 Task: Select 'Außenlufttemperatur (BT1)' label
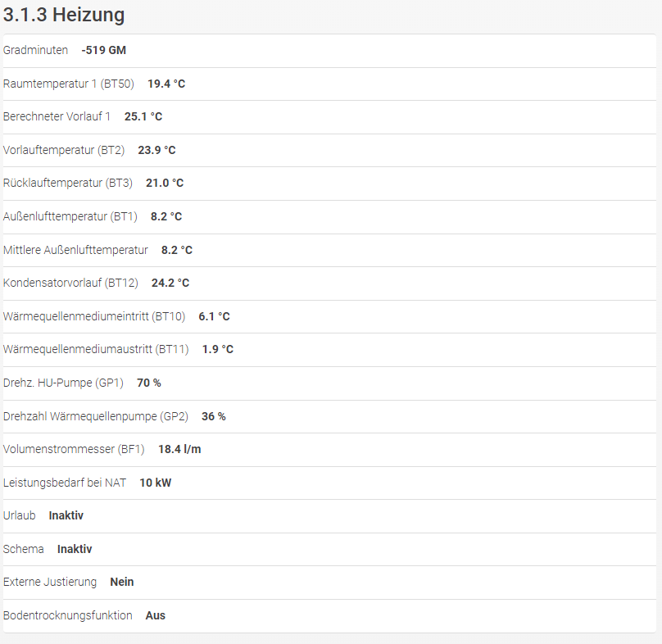tap(70, 216)
